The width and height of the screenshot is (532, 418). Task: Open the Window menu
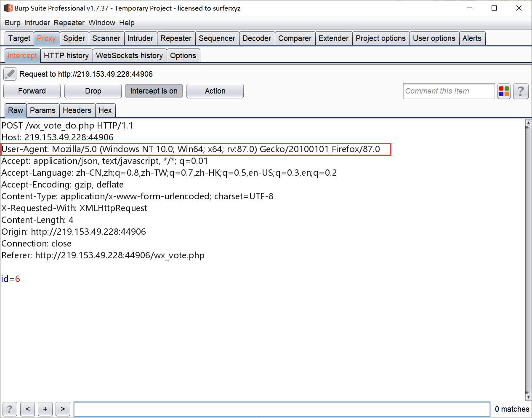tap(102, 23)
